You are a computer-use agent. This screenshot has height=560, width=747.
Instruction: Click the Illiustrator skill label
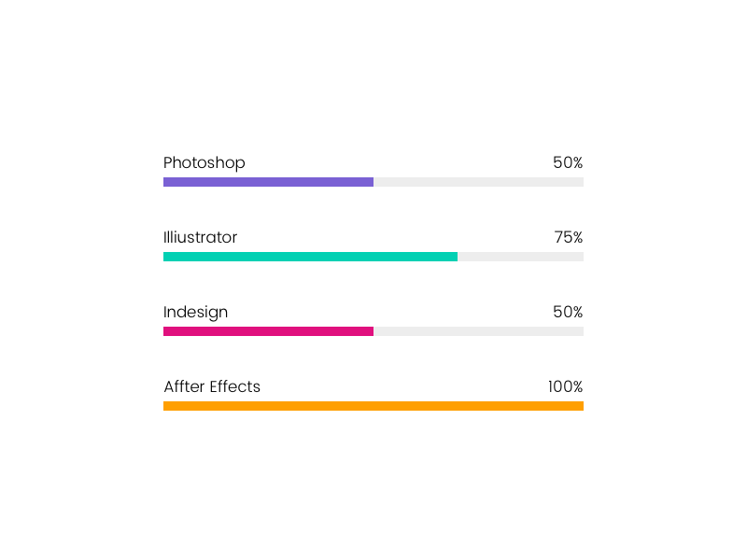(200, 237)
